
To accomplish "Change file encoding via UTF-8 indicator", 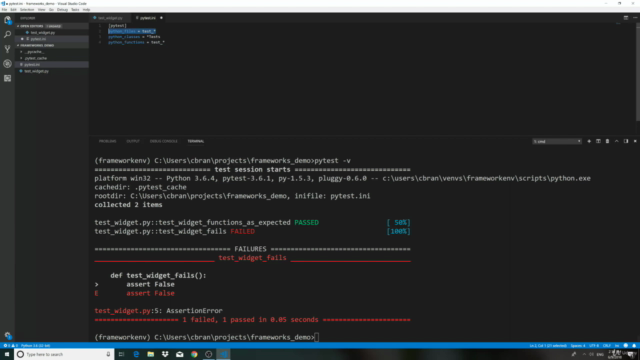I will tap(594, 346).
